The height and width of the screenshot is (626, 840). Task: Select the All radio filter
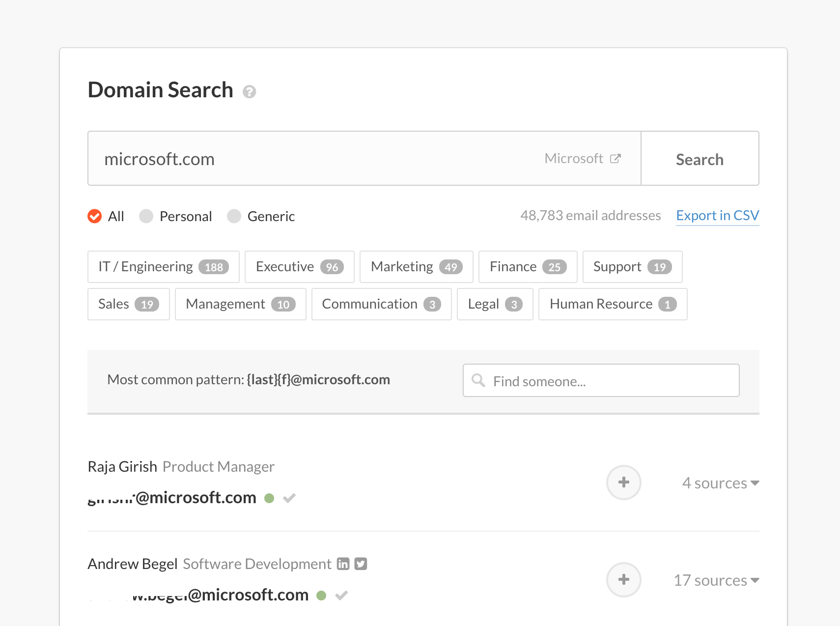click(x=95, y=216)
